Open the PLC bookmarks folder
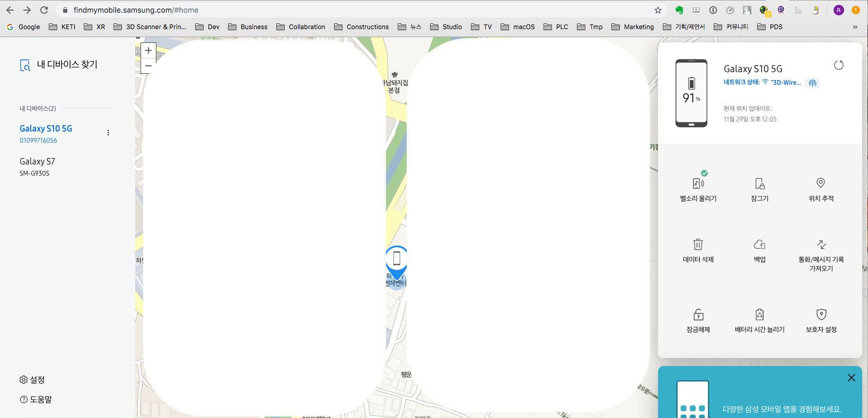 pos(556,27)
